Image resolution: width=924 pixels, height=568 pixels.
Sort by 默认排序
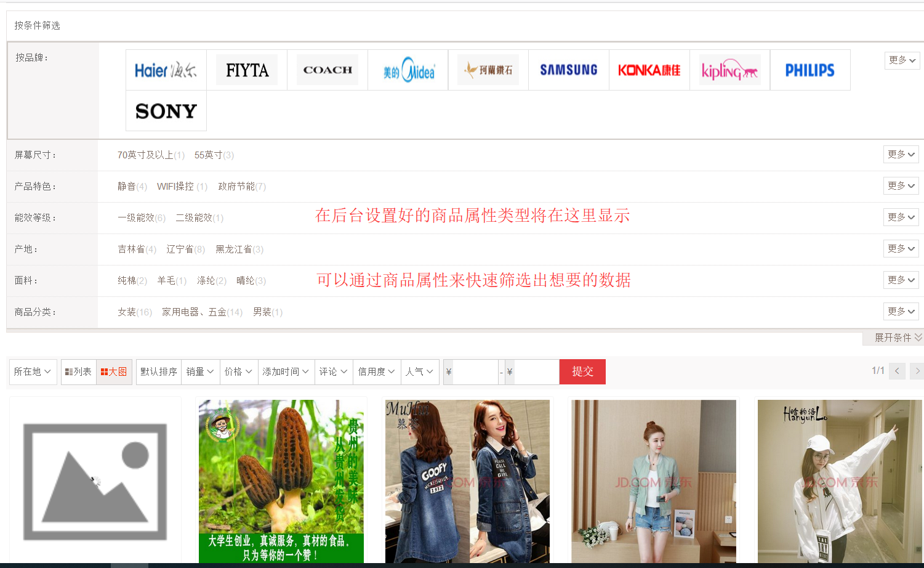point(159,372)
